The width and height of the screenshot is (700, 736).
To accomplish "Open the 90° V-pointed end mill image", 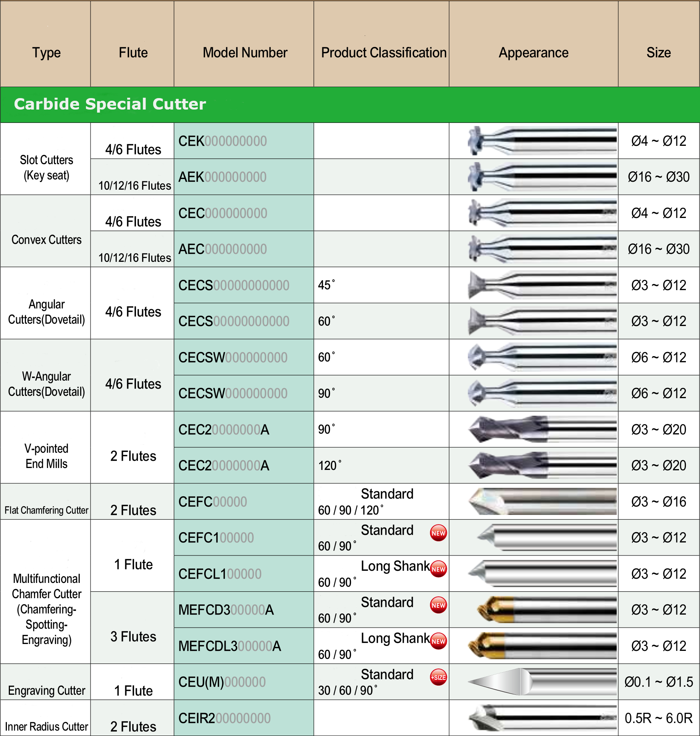I will (542, 429).
